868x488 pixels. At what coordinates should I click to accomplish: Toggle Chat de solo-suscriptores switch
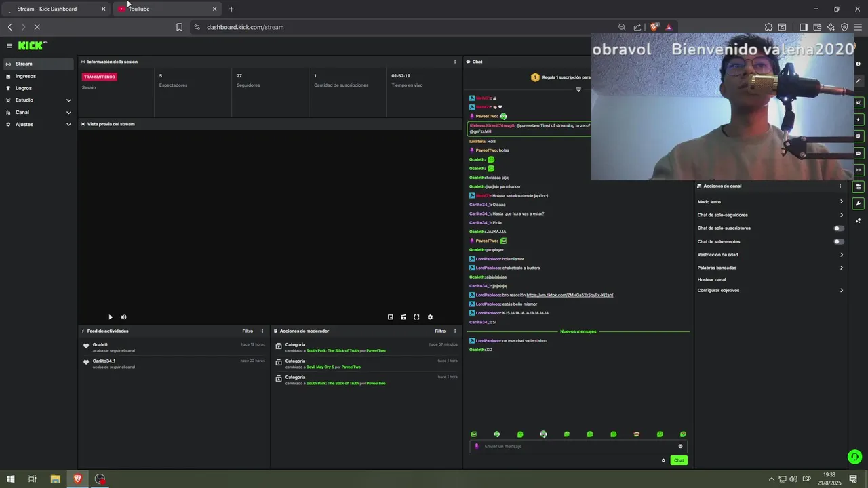[839, 228]
